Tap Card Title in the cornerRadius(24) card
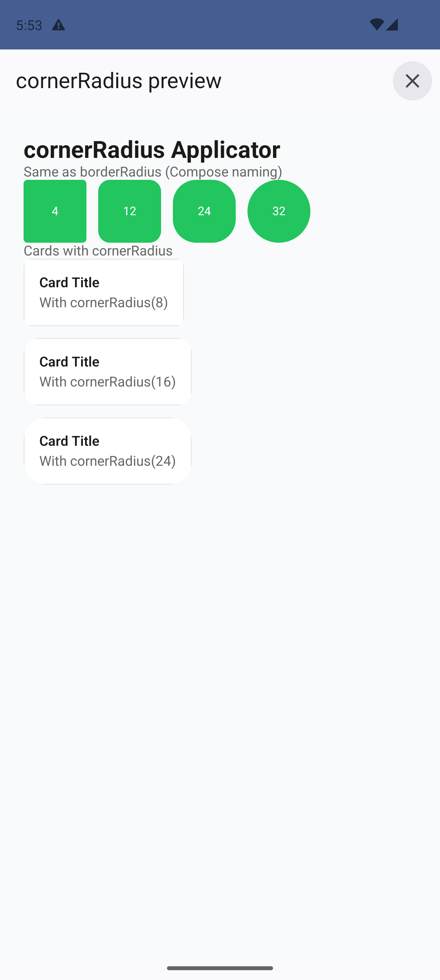Viewport: 440px width, 980px height. (x=69, y=441)
